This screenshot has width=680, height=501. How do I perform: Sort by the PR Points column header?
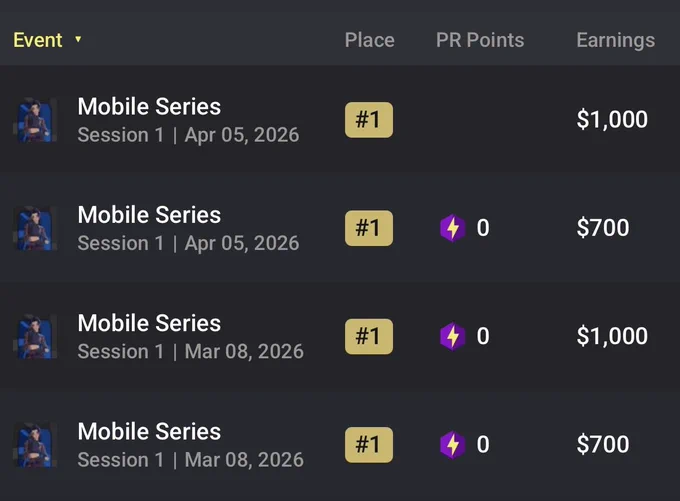[480, 40]
